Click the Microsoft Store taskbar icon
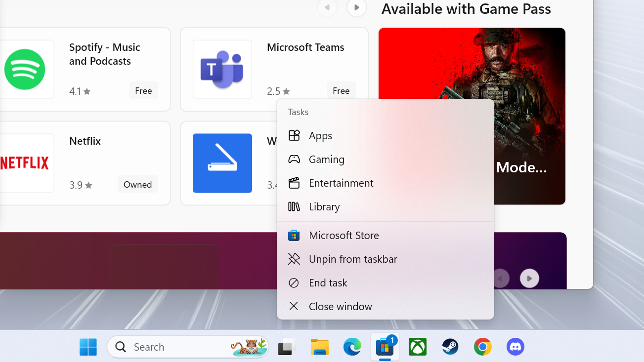Screen dimensions: 644x362 [x=385, y=347]
